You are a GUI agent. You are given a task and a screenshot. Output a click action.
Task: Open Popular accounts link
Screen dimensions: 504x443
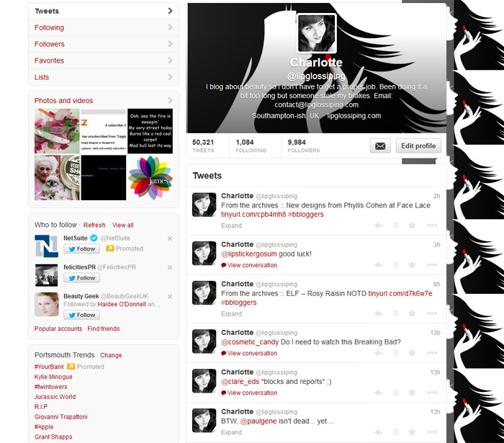pyautogui.click(x=58, y=328)
